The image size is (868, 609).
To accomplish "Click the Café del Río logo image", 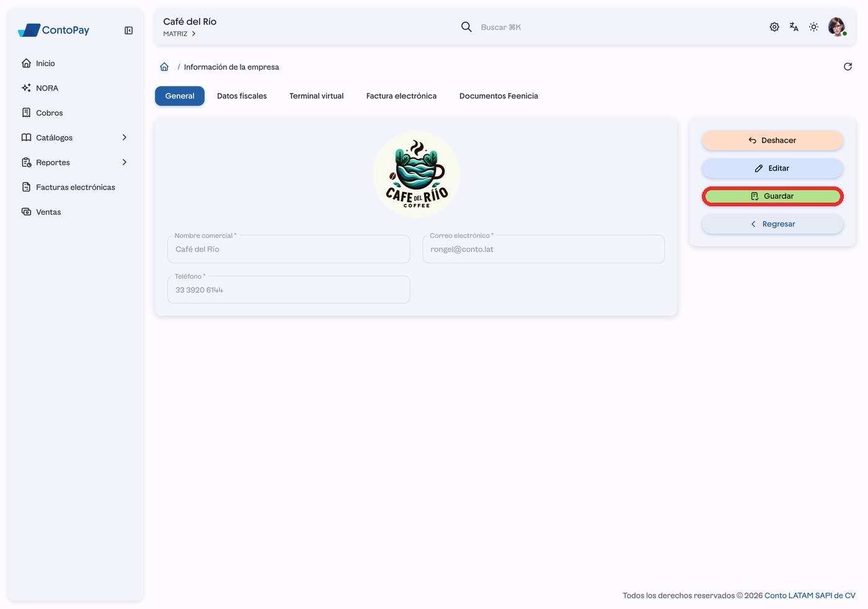I will coord(417,174).
